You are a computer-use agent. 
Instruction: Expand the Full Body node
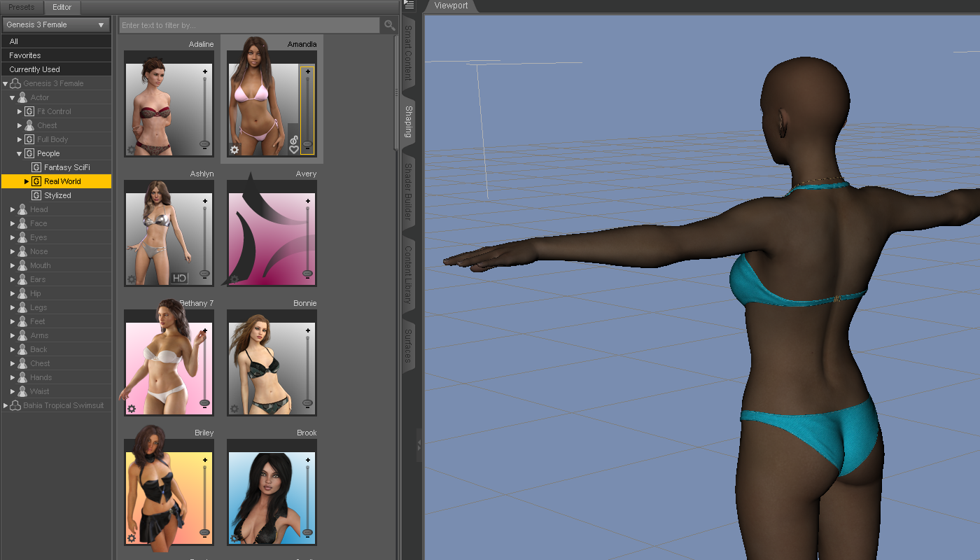point(20,139)
